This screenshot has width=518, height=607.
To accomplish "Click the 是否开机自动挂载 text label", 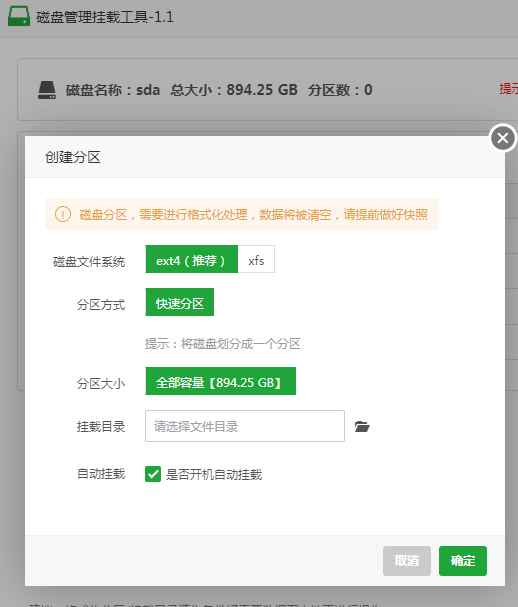I will pyautogui.click(x=214, y=474).
